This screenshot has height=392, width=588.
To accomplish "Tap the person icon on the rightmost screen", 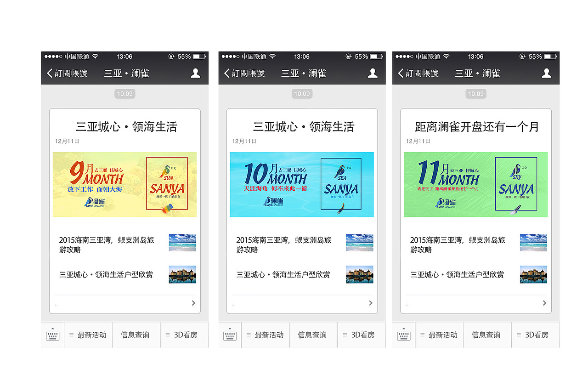I will (546, 73).
